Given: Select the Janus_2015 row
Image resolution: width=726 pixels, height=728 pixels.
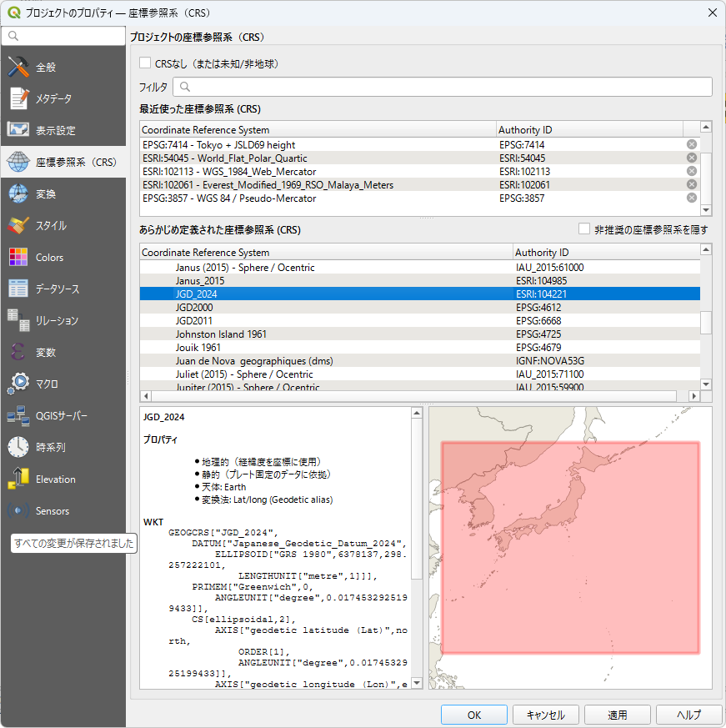Looking at the screenshot, I should tap(420, 281).
